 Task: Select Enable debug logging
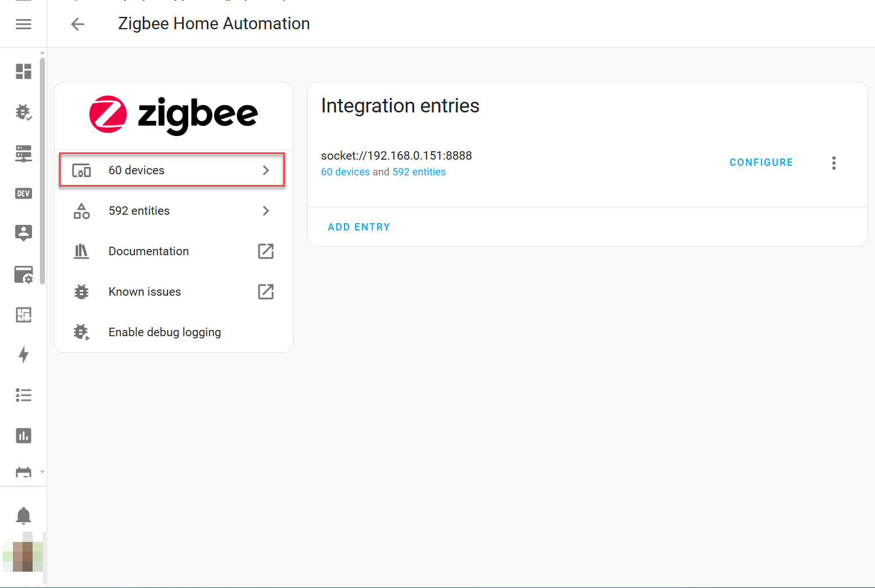coord(164,332)
